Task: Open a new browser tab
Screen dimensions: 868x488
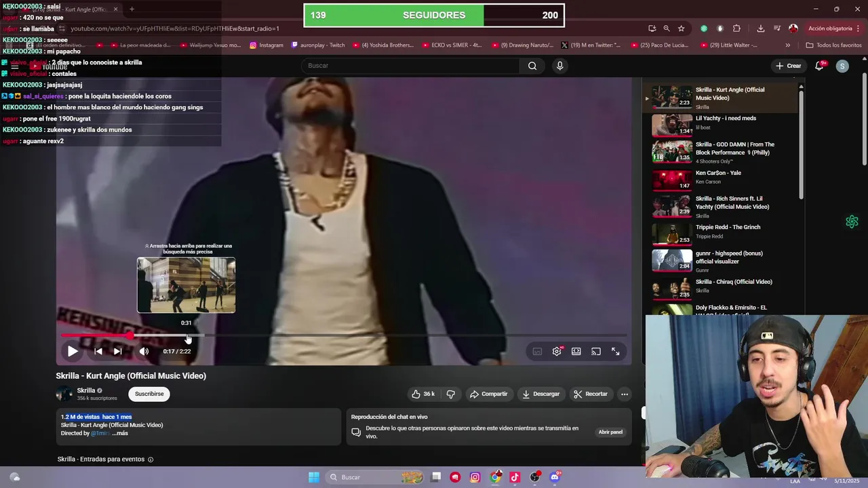Action: pos(132,9)
